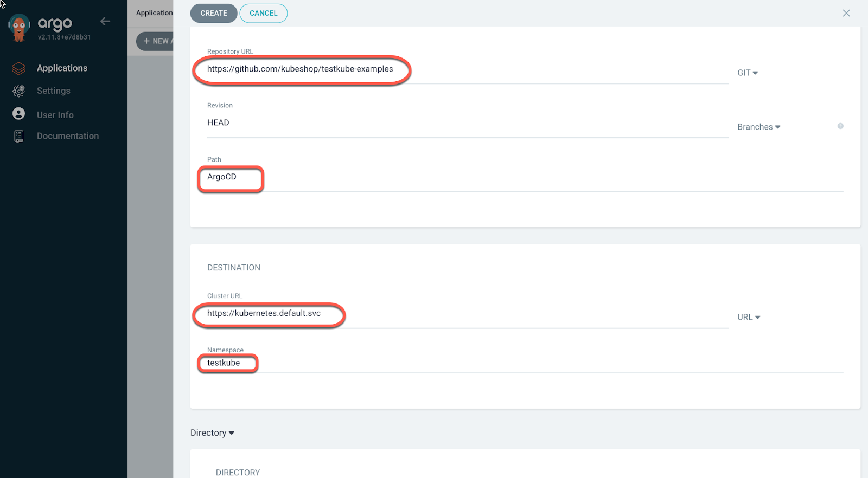Select User Info in sidebar menu
Screen dimensions: 868x478
click(55, 115)
